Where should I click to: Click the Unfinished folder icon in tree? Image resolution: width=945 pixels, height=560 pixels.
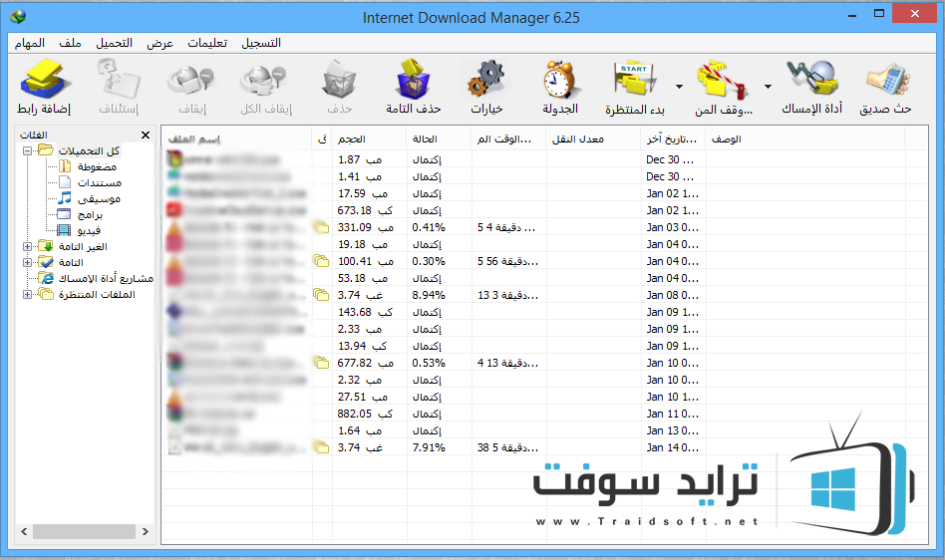(46, 246)
